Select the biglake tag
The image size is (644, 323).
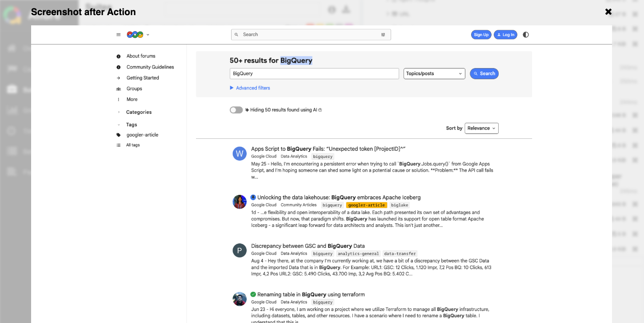pyautogui.click(x=400, y=205)
